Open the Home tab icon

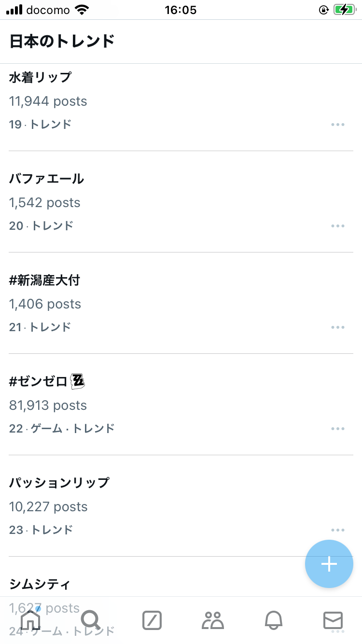point(30,620)
